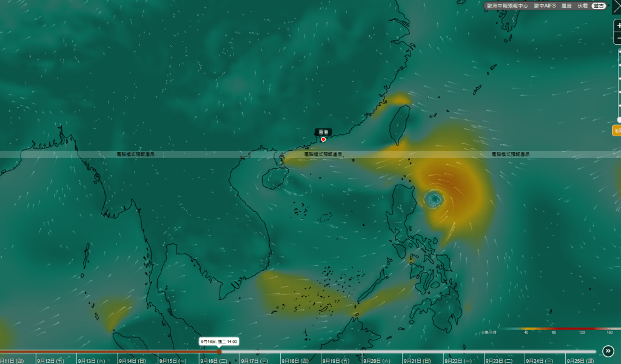Jump to 9月14日 (日) on the timeline

pyautogui.click(x=133, y=360)
